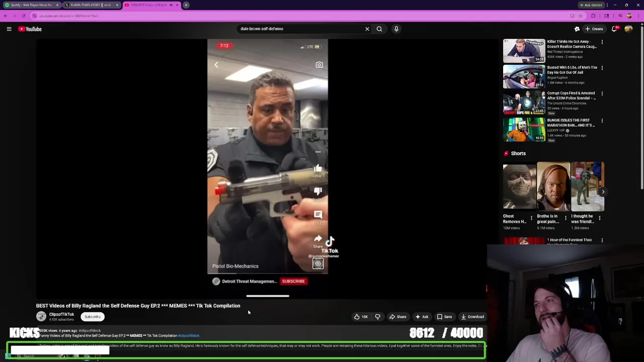Viewport: 644px width, 362px height.
Task: Show next Shorts with arrow
Action: pos(603,192)
